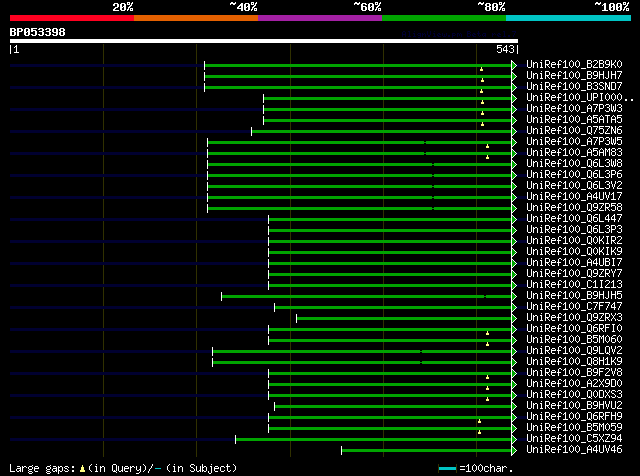Select the UniRef100_Q6L447 label
Viewport: 640px width, 476px height.
pos(574,218)
